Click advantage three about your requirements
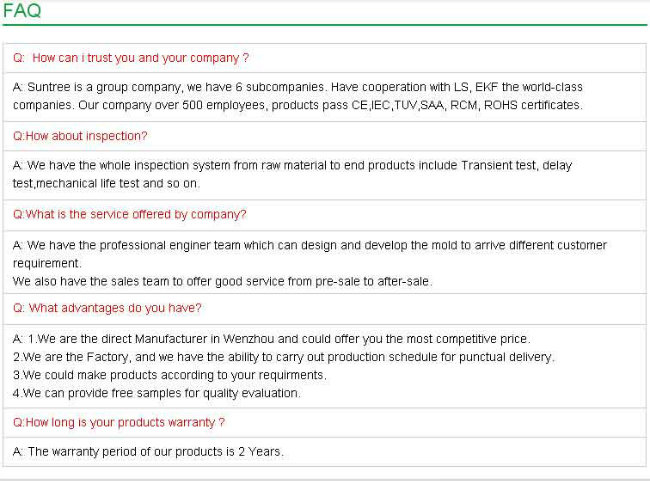 [170, 375]
